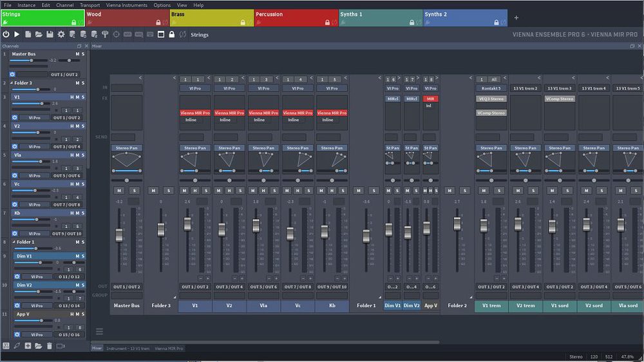Mute the V1 trem mixer strip
Screen dimensions: 644x362
(484, 190)
